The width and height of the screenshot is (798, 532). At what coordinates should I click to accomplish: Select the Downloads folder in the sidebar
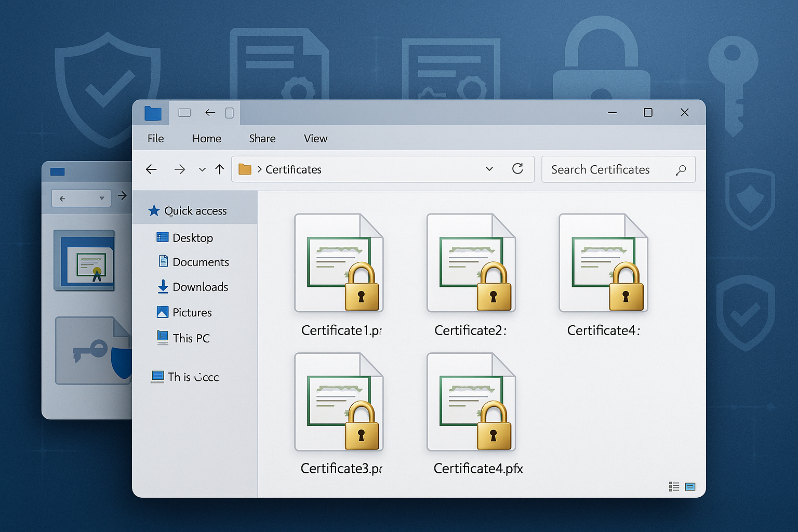pos(199,287)
